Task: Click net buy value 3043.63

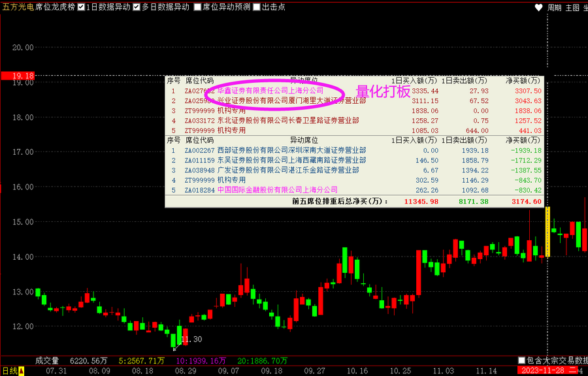Action: pyautogui.click(x=529, y=101)
